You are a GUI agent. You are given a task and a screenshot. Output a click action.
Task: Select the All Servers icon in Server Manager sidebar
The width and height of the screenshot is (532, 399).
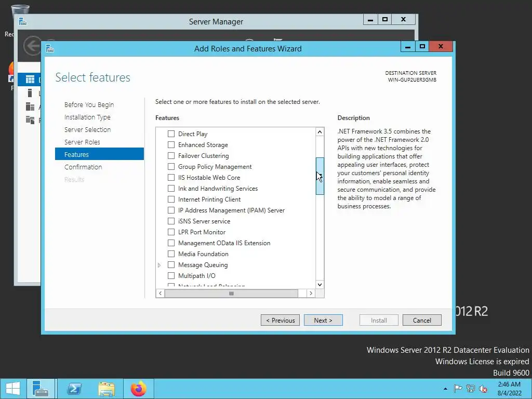[30, 107]
